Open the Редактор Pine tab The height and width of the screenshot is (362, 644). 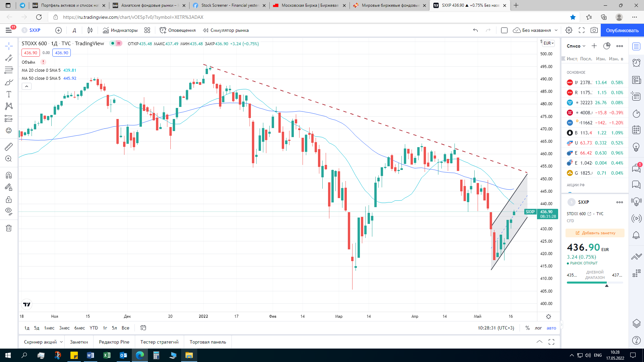coord(114,342)
